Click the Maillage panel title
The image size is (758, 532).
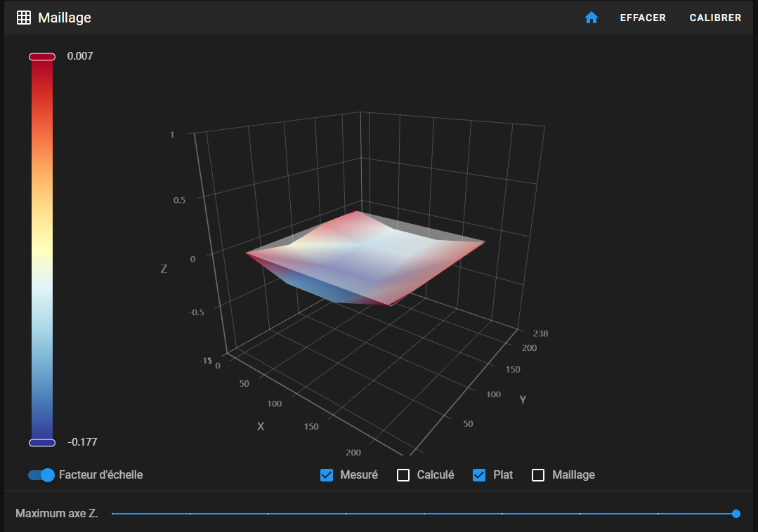click(65, 18)
